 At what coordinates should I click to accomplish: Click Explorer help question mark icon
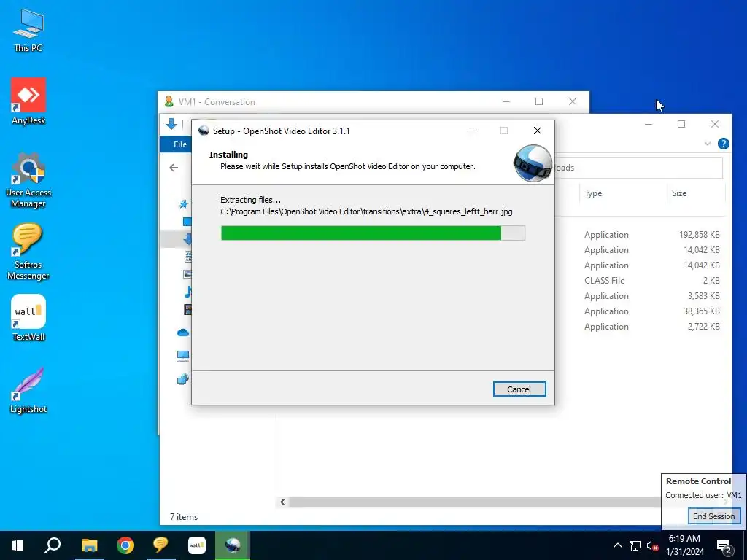point(723,144)
